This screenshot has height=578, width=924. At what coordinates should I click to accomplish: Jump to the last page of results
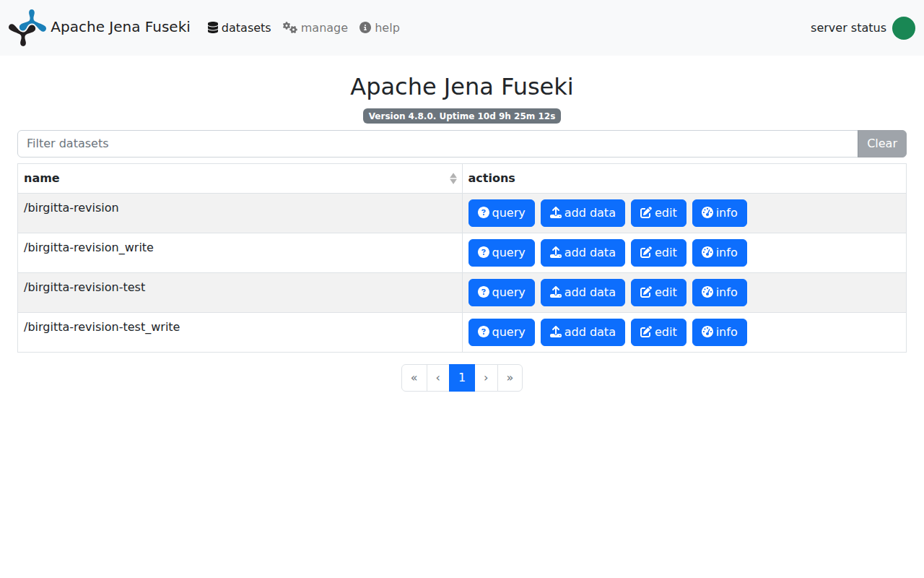click(510, 378)
